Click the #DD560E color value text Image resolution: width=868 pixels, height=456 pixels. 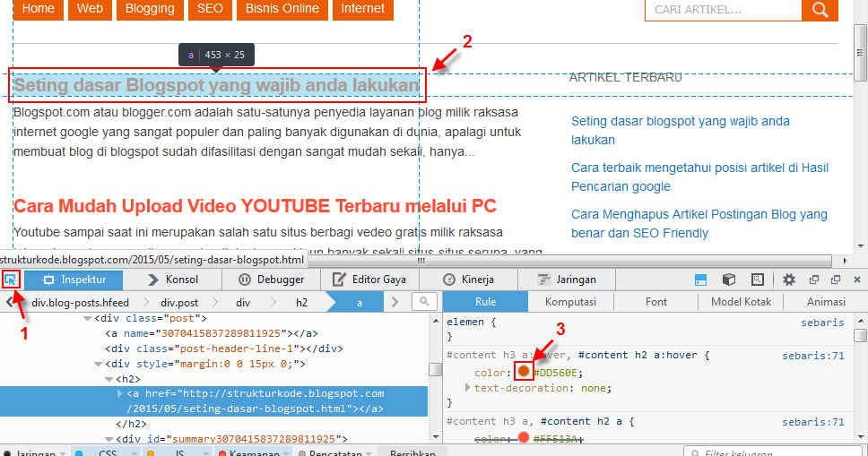pos(558,373)
